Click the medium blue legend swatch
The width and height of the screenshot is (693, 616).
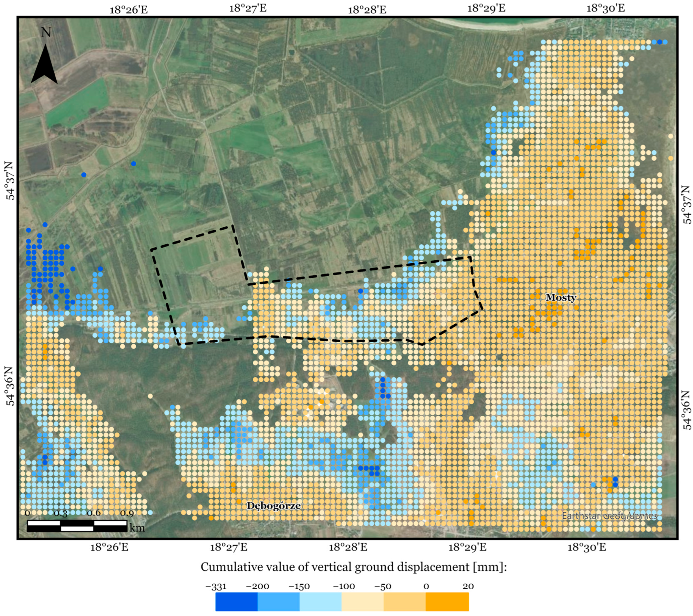278,601
